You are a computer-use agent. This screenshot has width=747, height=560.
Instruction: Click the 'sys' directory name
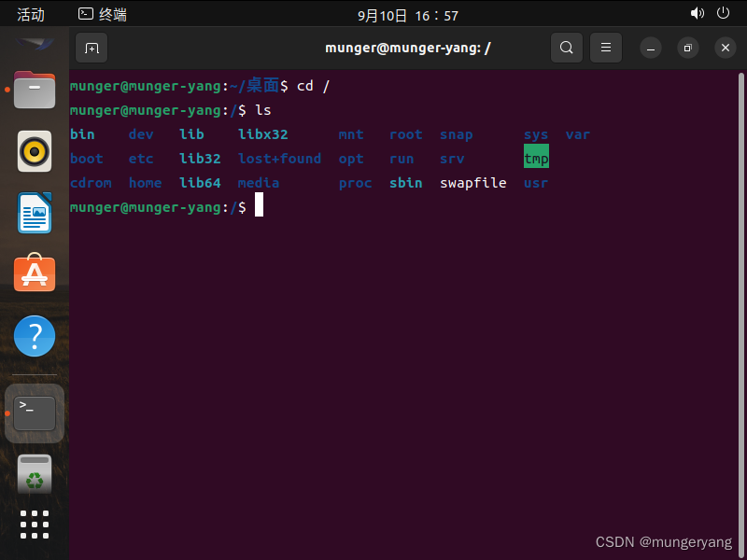[x=536, y=135]
